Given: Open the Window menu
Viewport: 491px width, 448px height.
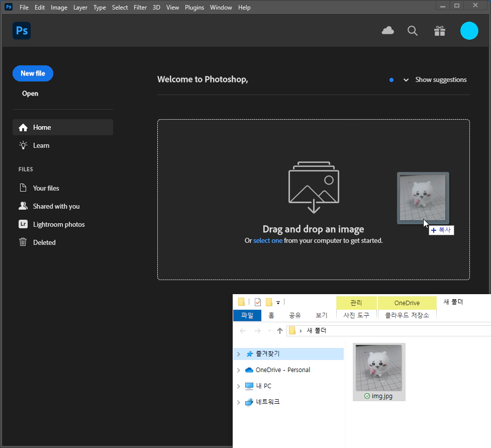Looking at the screenshot, I should click(221, 8).
